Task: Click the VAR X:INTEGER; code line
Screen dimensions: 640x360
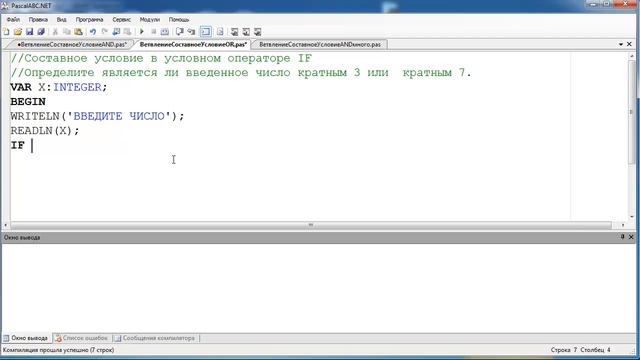Action: [59, 87]
